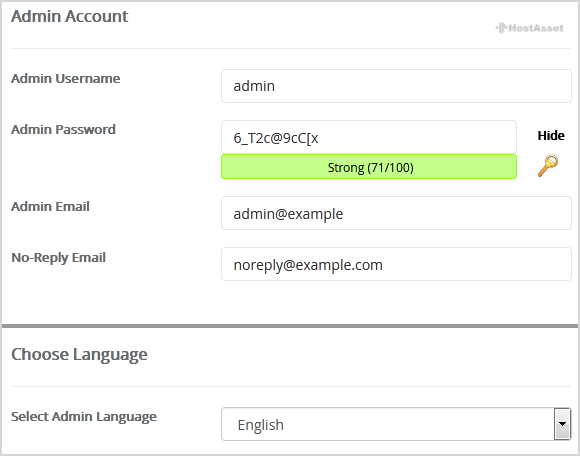Screen dimensions: 580x456
Task: Focus the Admin Username field containing admin
Action: coord(396,86)
